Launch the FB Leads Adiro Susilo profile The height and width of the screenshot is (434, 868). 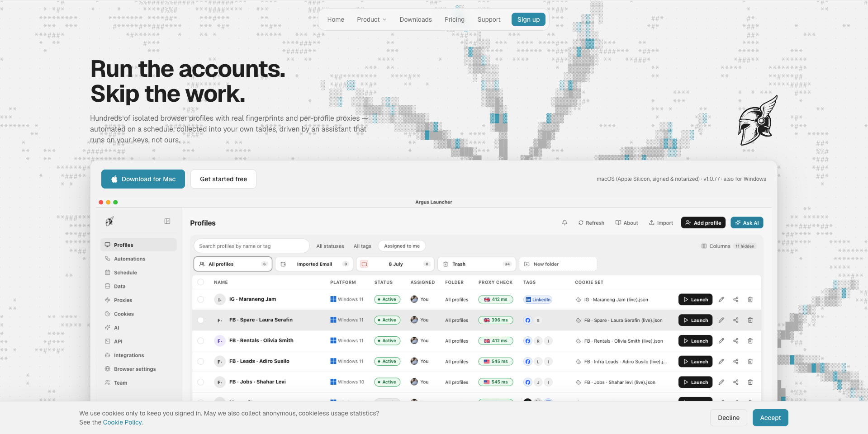click(x=695, y=362)
